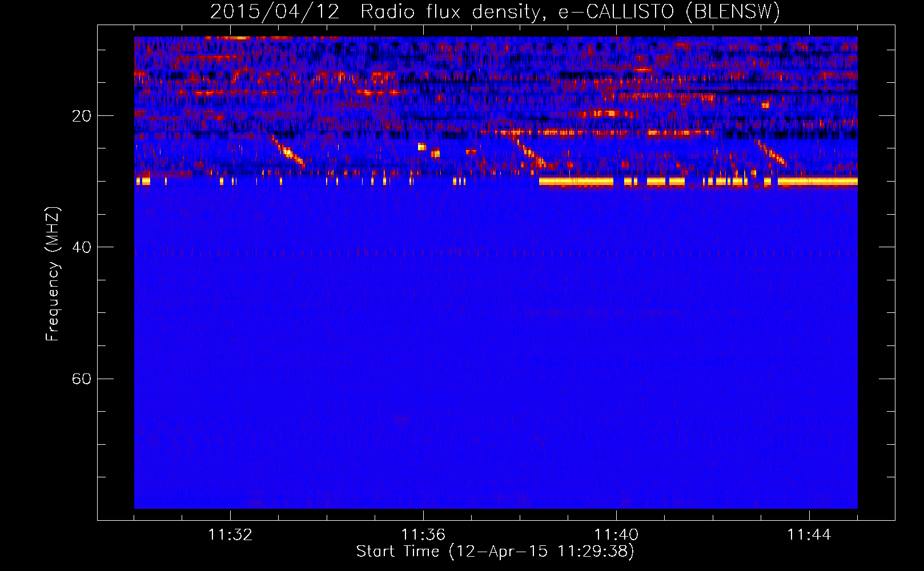Click the 'Start Time (12-Apr-15 11:29:38)' axis label

tap(495, 552)
